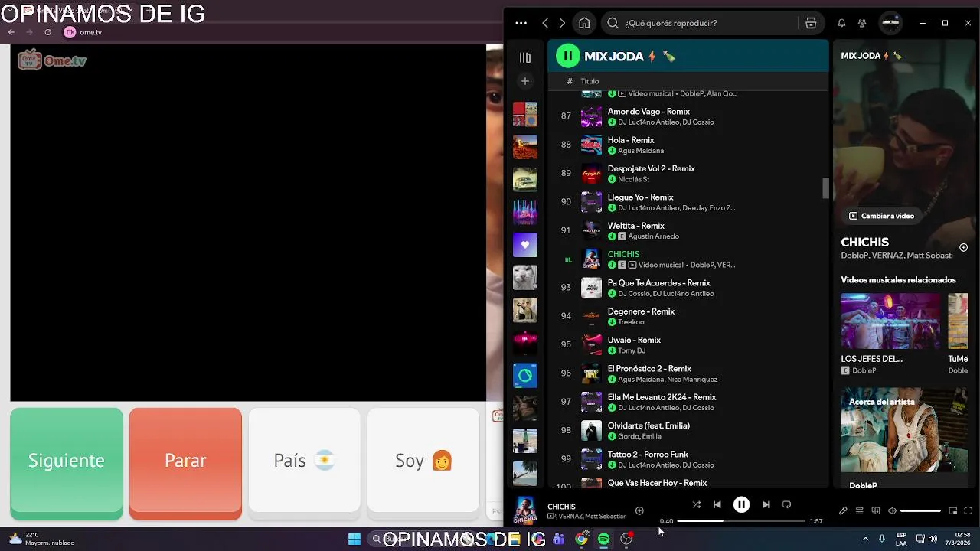Open Spotify Home

(584, 23)
